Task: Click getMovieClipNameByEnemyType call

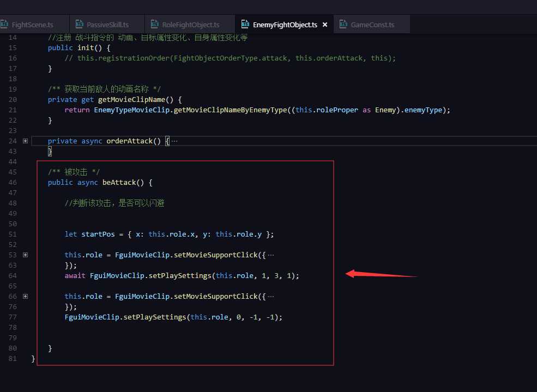Action: pos(231,110)
